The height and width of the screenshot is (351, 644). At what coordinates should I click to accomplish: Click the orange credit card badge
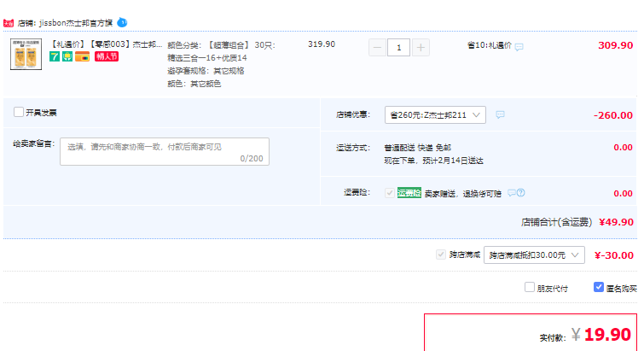point(82,56)
